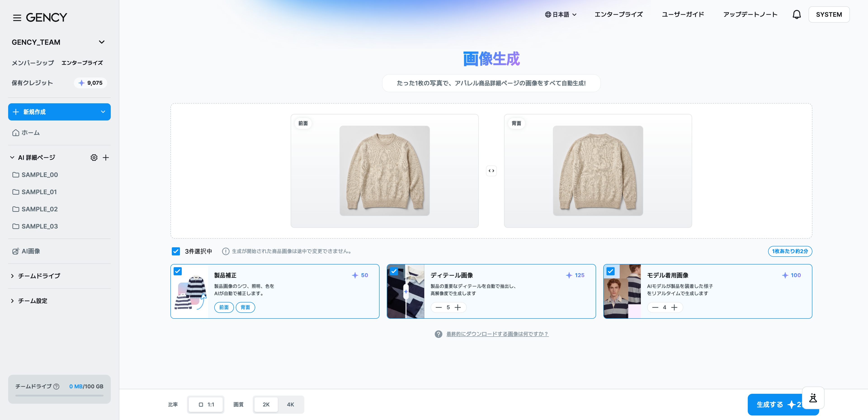
Task: Increase ディテール画像 count with plus
Action: point(458,307)
